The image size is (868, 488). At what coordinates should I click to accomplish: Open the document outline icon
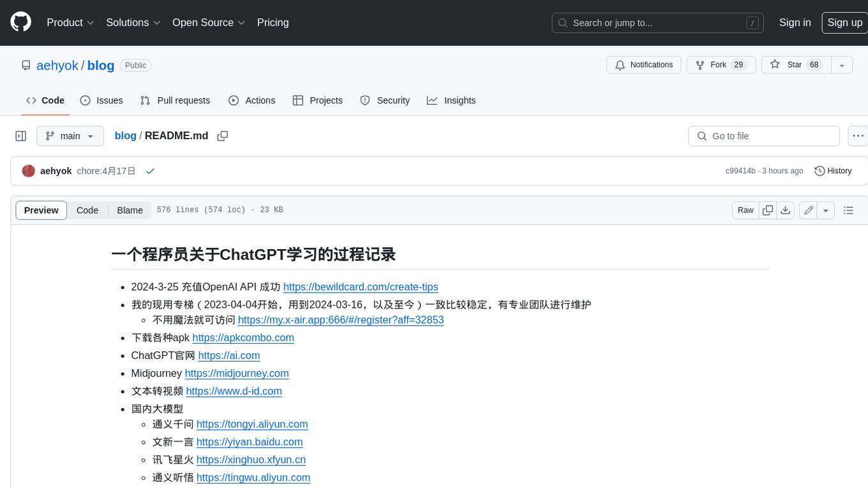pyautogui.click(x=848, y=210)
